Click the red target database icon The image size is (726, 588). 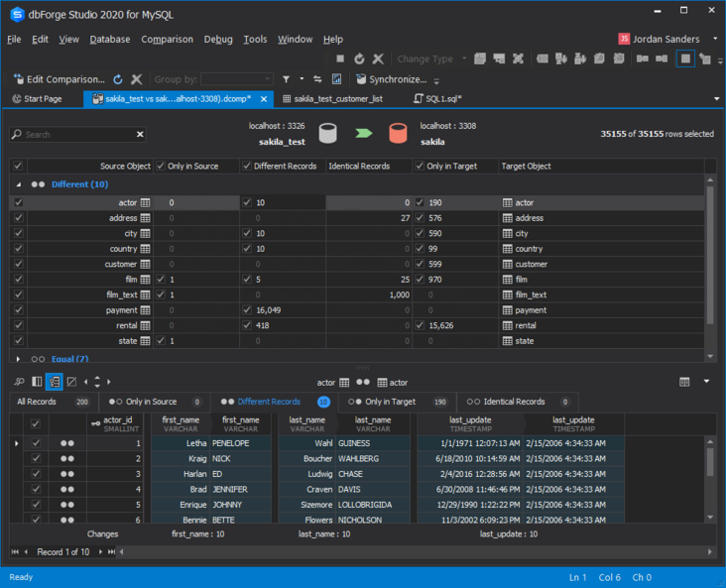[x=398, y=134]
